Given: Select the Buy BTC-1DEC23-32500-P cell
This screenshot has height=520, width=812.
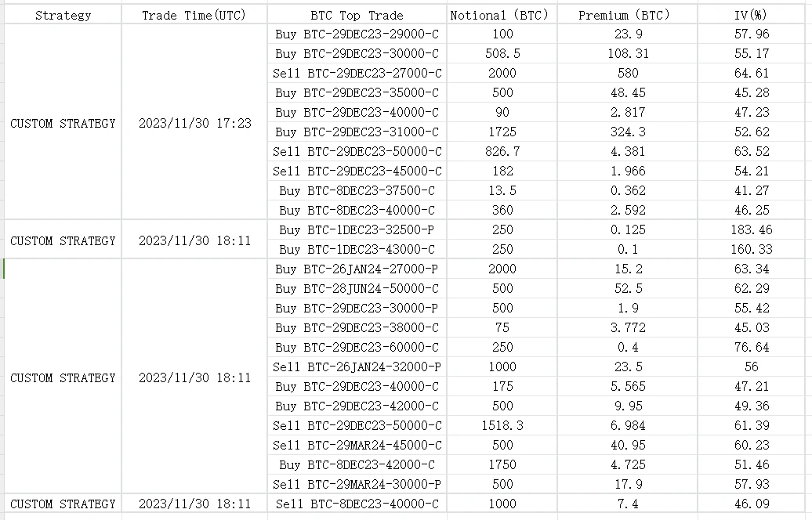Looking at the screenshot, I should [x=357, y=229].
